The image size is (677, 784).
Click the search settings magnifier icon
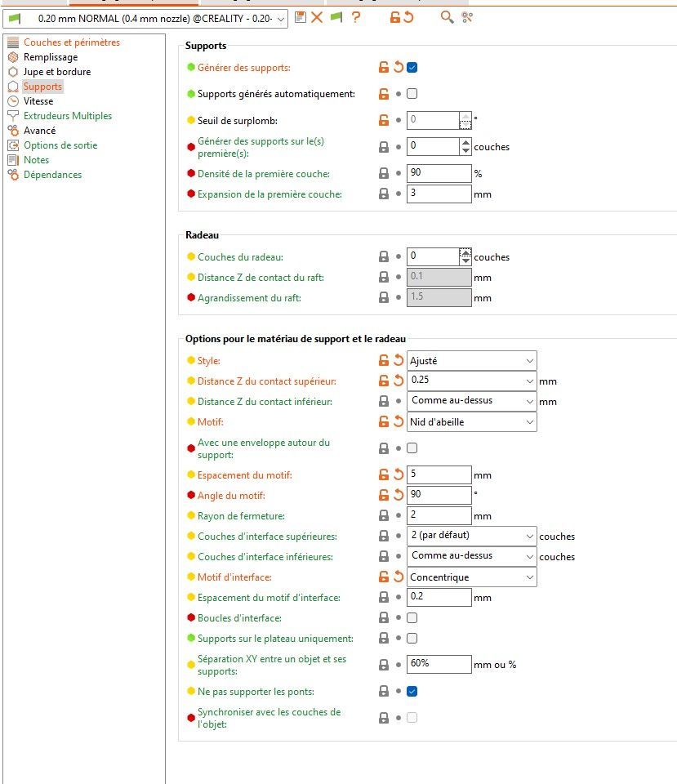coord(447,17)
